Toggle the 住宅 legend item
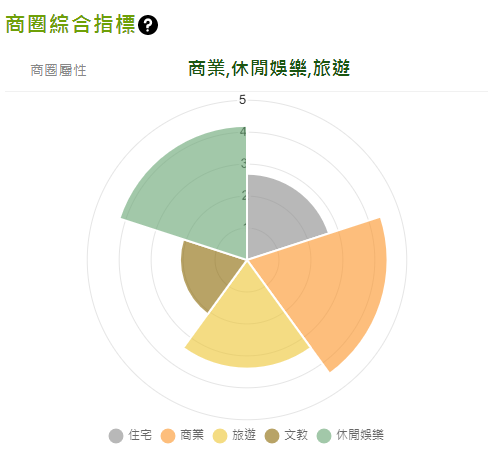The height and width of the screenshot is (470, 488). 130,435
